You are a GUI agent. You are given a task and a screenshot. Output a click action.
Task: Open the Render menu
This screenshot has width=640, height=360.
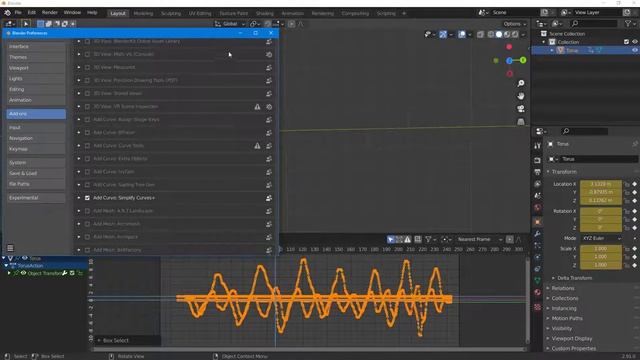click(x=50, y=13)
